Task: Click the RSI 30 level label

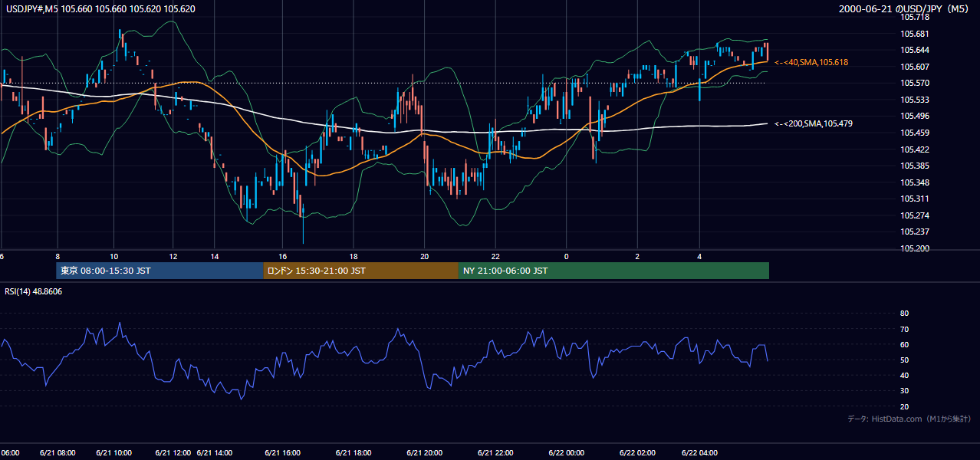Action: click(x=904, y=391)
